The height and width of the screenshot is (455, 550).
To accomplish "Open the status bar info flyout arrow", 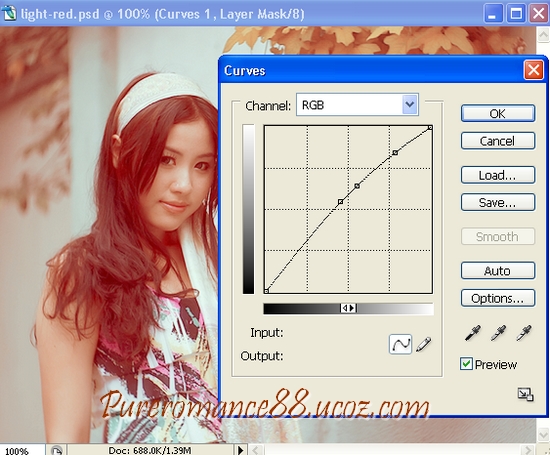I will pyautogui.click(x=241, y=450).
